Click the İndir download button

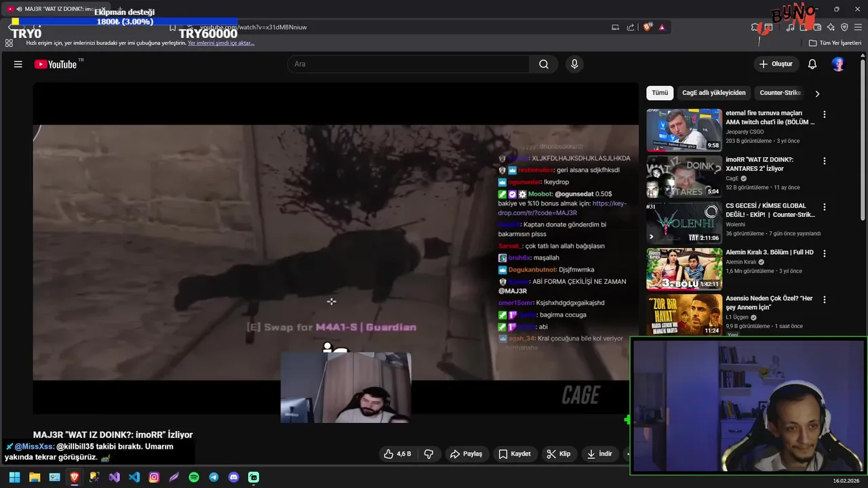click(599, 454)
